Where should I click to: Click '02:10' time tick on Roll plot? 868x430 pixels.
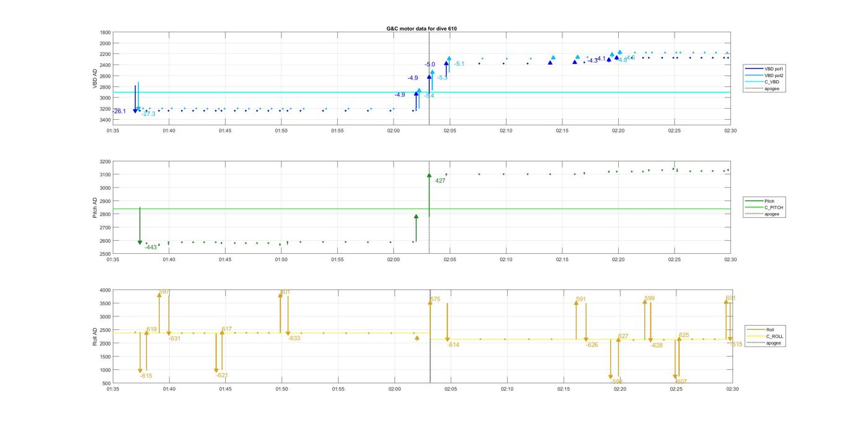[507, 389]
